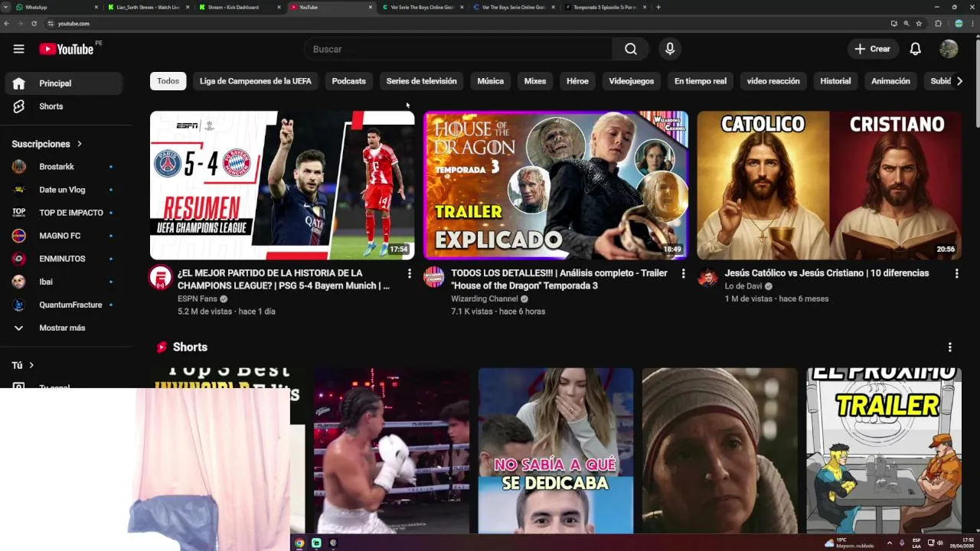
Task: Open the taskbar weather widget
Action: (x=849, y=543)
